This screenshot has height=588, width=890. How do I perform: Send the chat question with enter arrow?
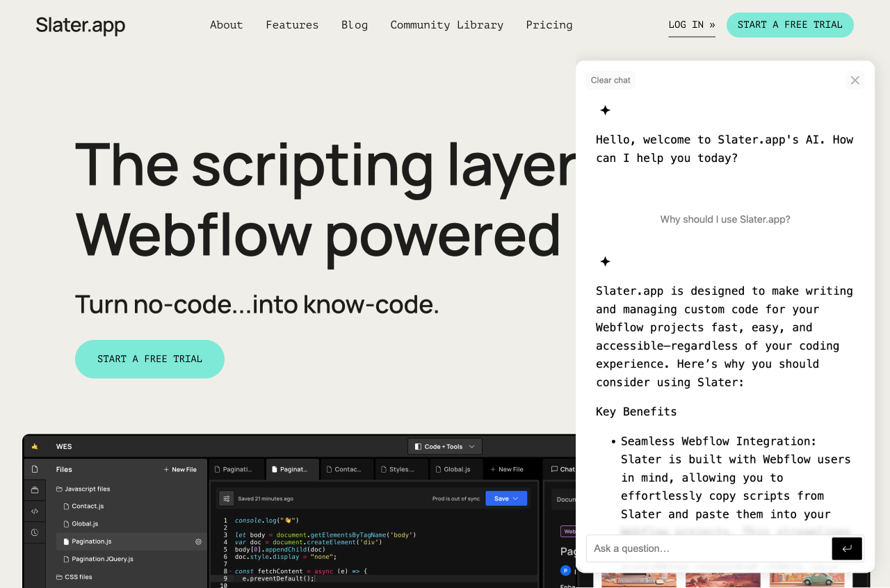click(847, 548)
